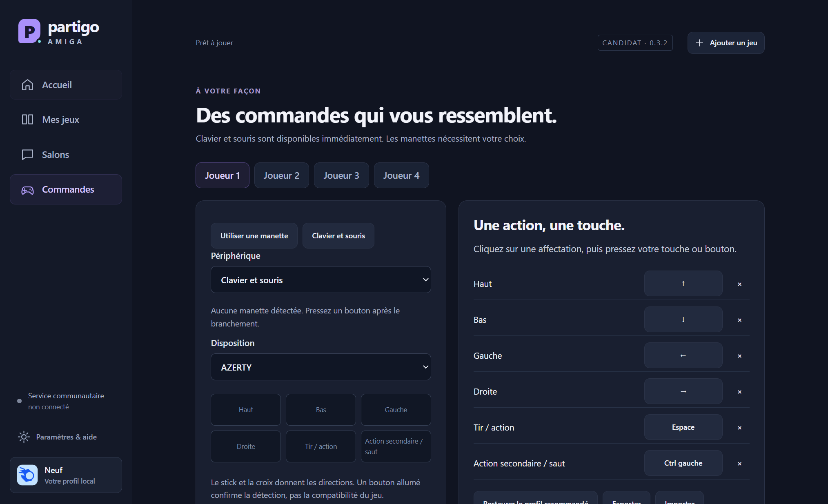828x504 pixels.
Task: Click the Bas tile in layout grid
Action: [321, 410]
